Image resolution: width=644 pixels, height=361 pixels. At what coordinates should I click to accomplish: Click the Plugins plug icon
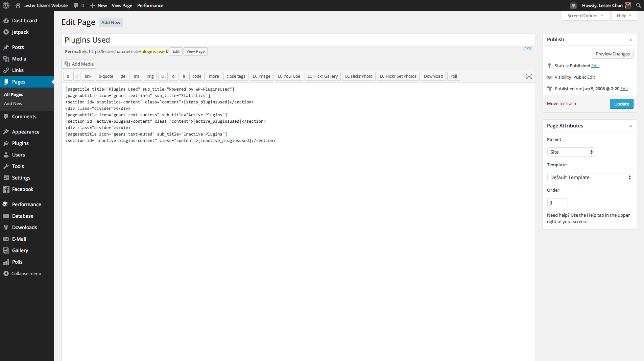6,143
